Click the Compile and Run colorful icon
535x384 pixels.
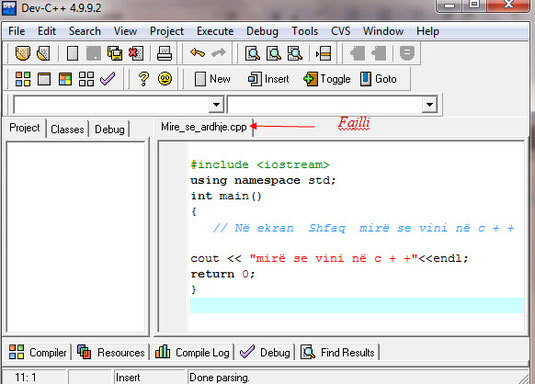[65, 79]
